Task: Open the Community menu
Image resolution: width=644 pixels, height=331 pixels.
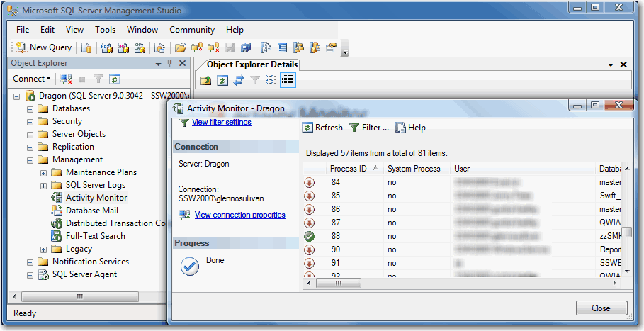Action: (191, 30)
